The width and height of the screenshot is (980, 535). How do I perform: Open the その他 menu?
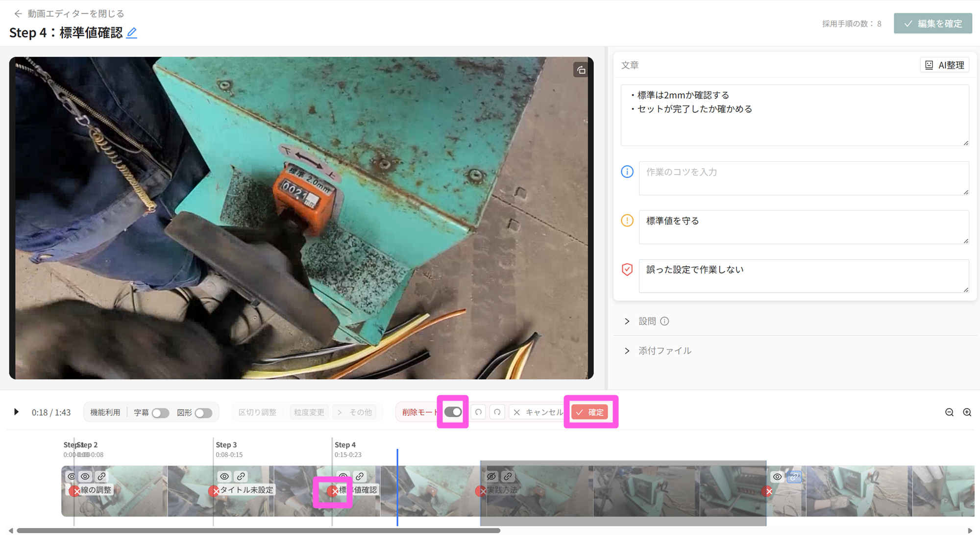click(355, 412)
